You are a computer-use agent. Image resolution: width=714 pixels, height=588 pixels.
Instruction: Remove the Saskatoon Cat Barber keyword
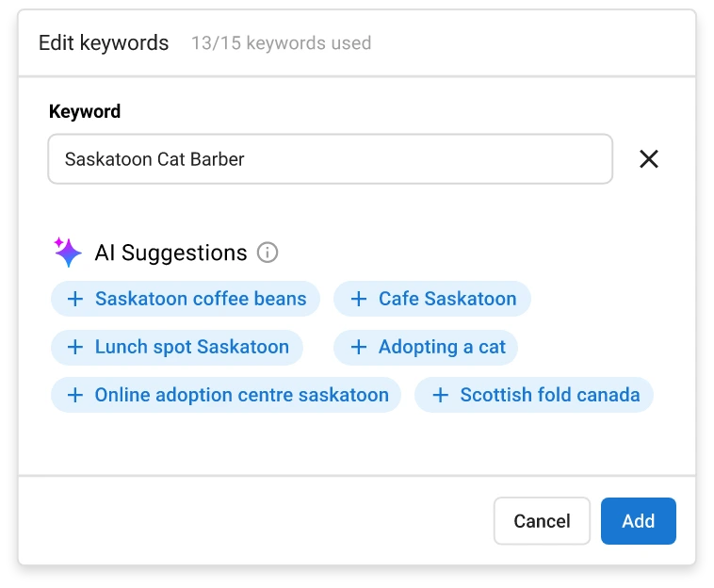pos(648,159)
